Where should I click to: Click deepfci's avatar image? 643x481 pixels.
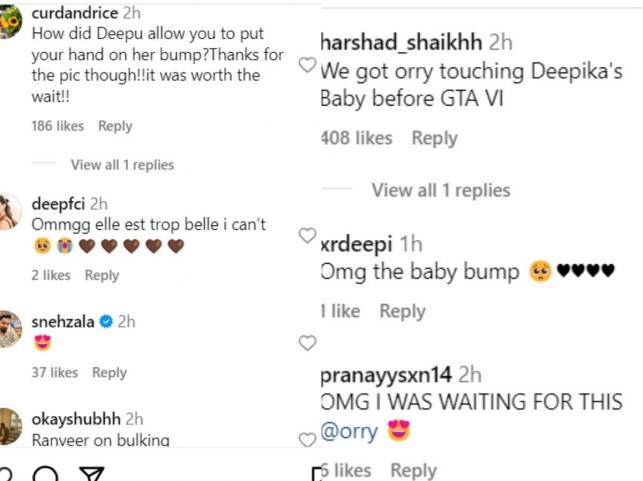click(x=10, y=211)
